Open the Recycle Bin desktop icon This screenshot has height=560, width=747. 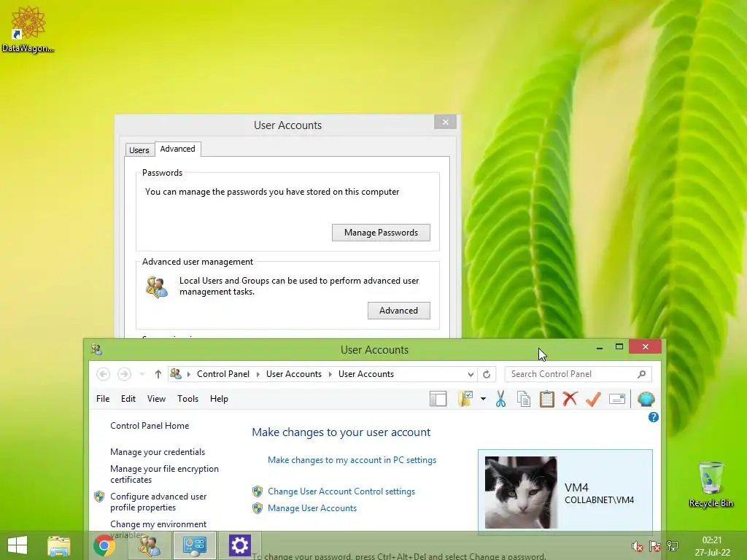click(711, 484)
